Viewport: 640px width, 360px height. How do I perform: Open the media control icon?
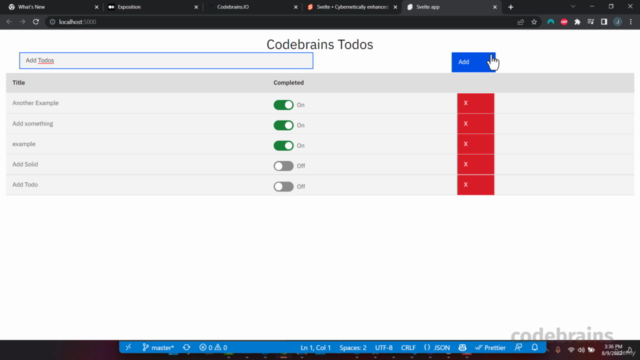(591, 22)
